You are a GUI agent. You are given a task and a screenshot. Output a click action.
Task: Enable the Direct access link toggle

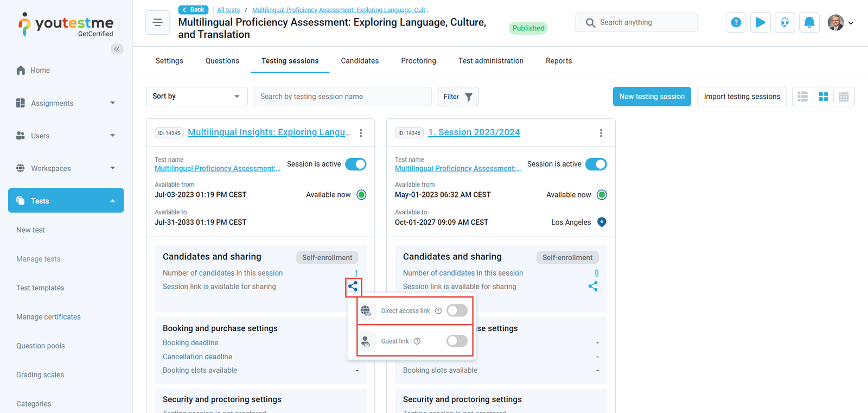coord(457,310)
